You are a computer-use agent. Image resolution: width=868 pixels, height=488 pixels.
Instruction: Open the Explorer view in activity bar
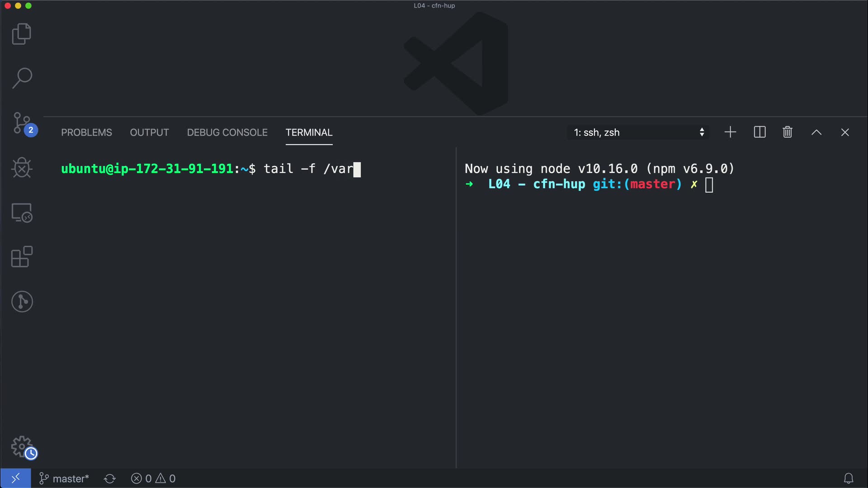pos(21,34)
